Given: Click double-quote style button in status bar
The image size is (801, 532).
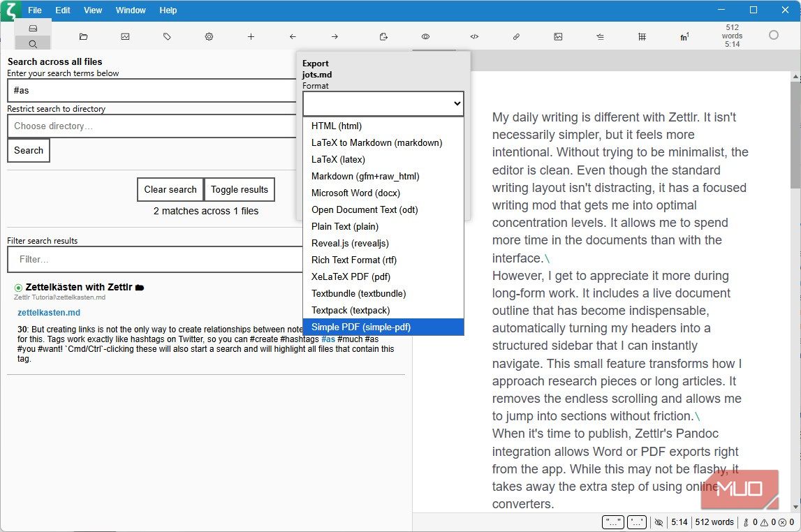Looking at the screenshot, I should coord(613,522).
